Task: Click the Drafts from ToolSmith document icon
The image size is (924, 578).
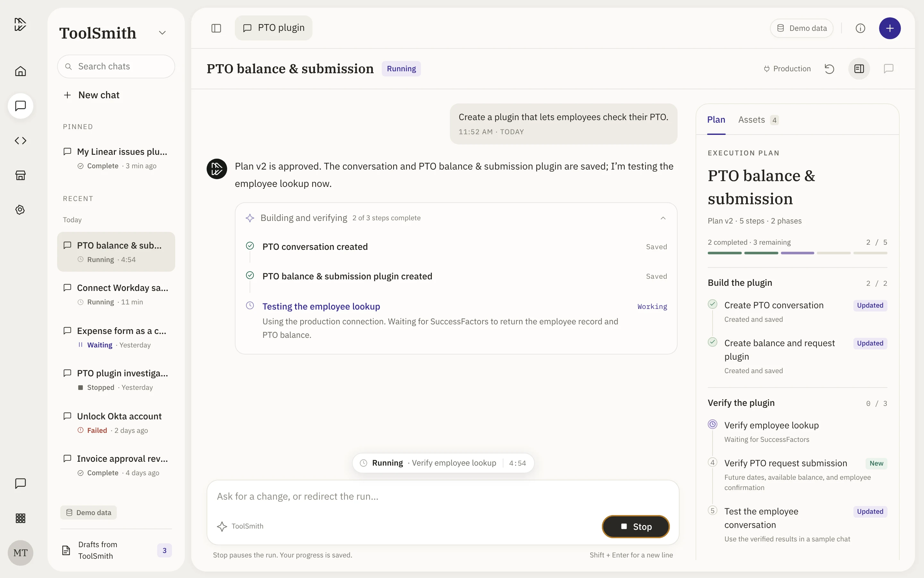Action: pyautogui.click(x=66, y=550)
